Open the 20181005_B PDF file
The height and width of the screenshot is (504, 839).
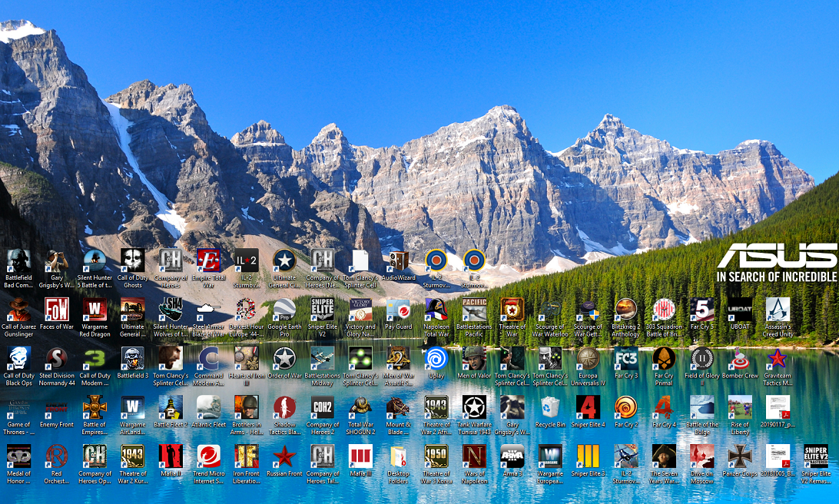point(778,456)
